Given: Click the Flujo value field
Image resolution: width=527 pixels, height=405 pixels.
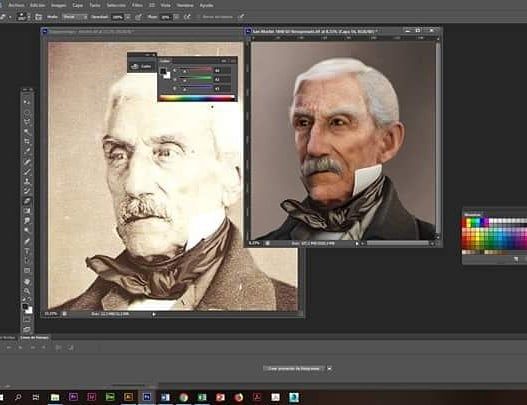Looking at the screenshot, I should pyautogui.click(x=166, y=17).
